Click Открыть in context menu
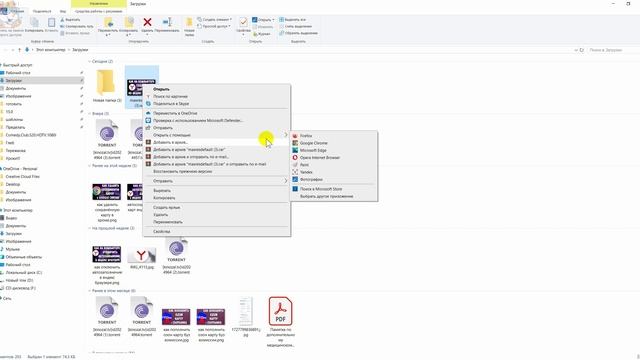The image size is (640, 360). click(161, 89)
